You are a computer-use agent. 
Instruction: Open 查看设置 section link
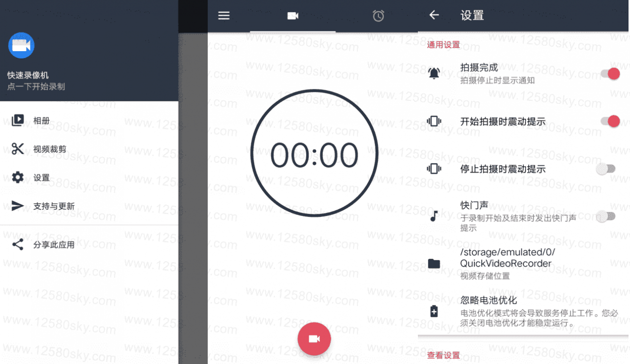(x=443, y=355)
